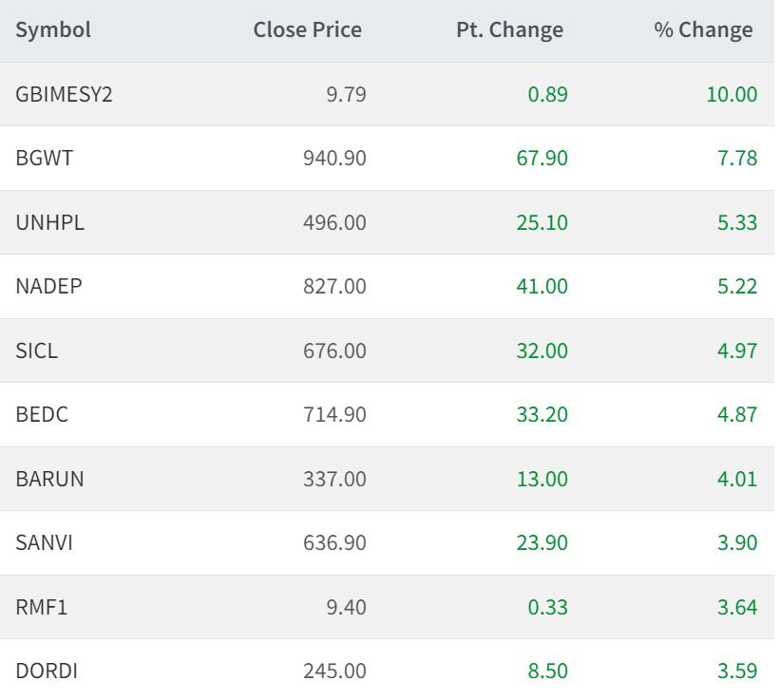Viewport: 780px width, 700px height.
Task: Click the Symbol column header
Action: (x=53, y=30)
